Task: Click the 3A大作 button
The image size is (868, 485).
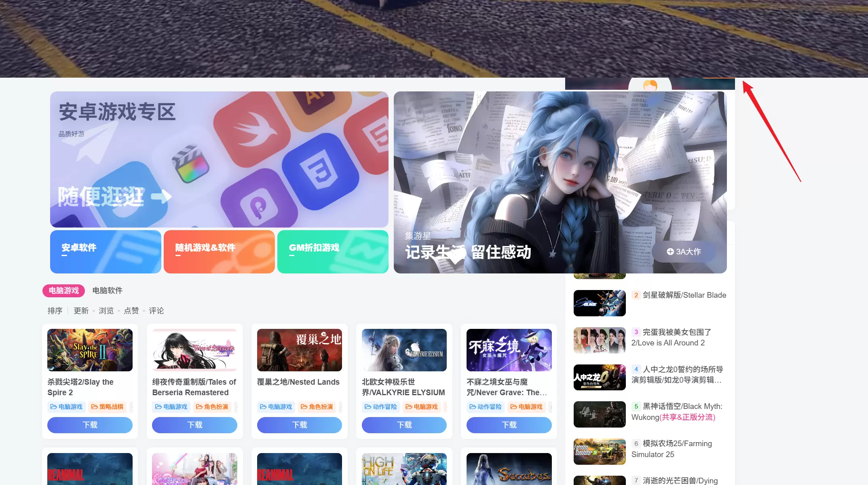Action: 684,252
